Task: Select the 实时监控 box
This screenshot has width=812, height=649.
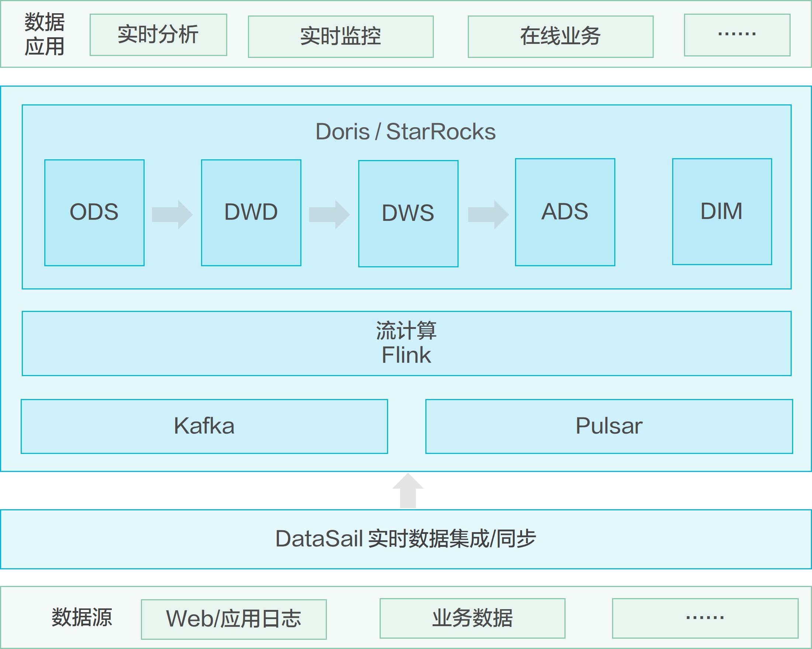Action: point(341,37)
